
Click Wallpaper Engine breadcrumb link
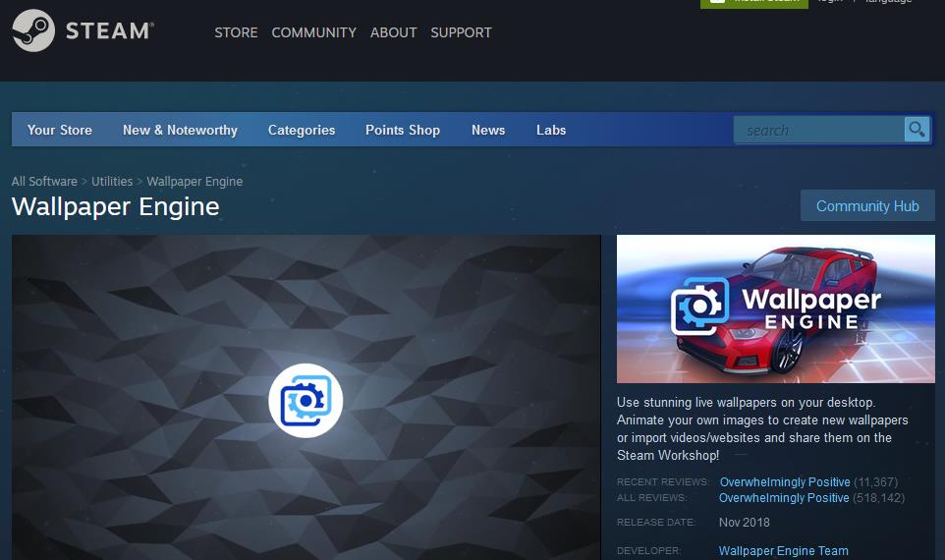pyautogui.click(x=195, y=181)
